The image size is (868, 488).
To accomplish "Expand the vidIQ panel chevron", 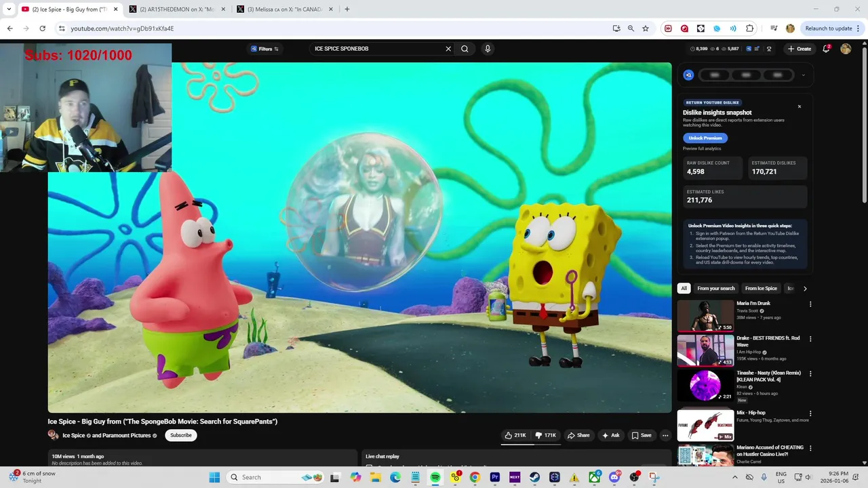I will [803, 75].
